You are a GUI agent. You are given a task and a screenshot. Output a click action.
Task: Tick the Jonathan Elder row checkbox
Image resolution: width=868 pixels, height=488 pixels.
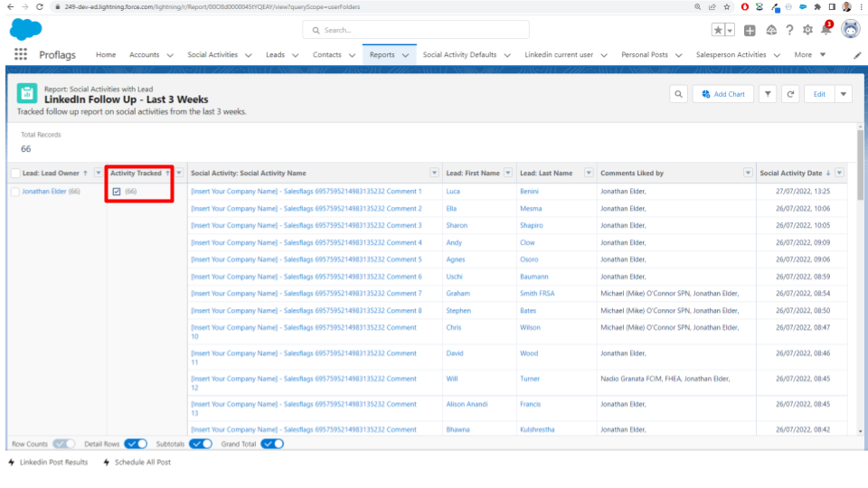[x=15, y=192]
